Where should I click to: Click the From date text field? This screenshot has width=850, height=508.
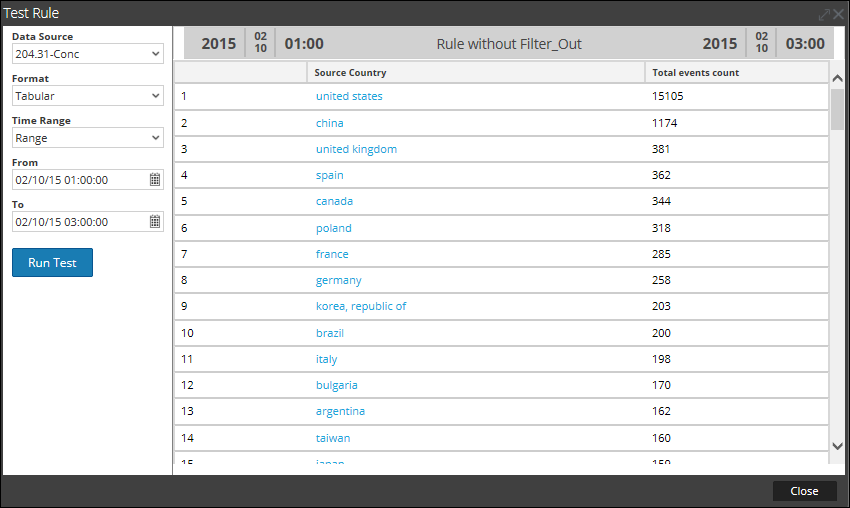[x=78, y=180]
